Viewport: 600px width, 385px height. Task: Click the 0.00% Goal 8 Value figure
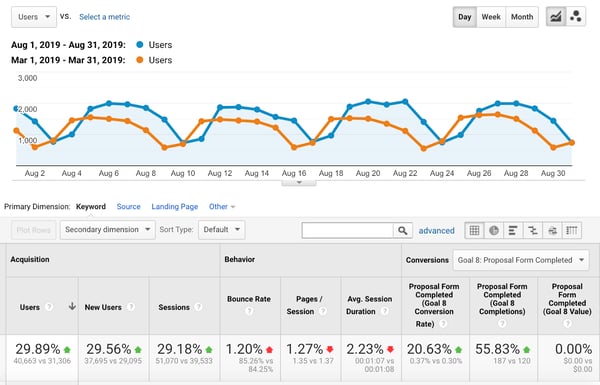574,349
